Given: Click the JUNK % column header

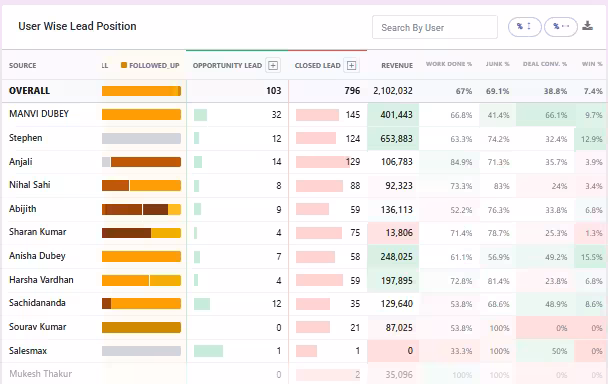Looking at the screenshot, I should tap(497, 64).
